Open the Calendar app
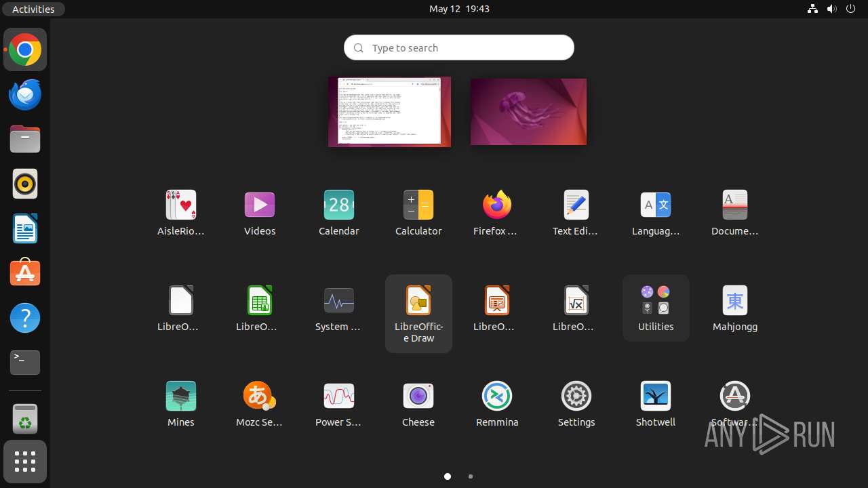868x488 pixels. tap(339, 212)
